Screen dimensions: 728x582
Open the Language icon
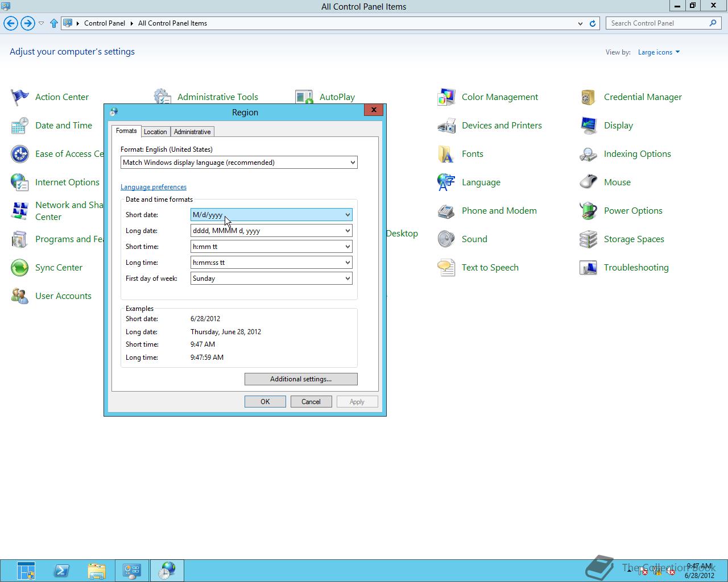(446, 182)
